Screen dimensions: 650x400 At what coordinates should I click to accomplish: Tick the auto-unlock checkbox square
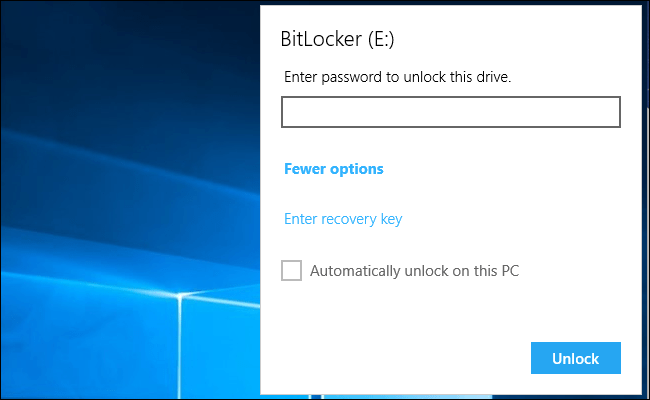point(292,270)
